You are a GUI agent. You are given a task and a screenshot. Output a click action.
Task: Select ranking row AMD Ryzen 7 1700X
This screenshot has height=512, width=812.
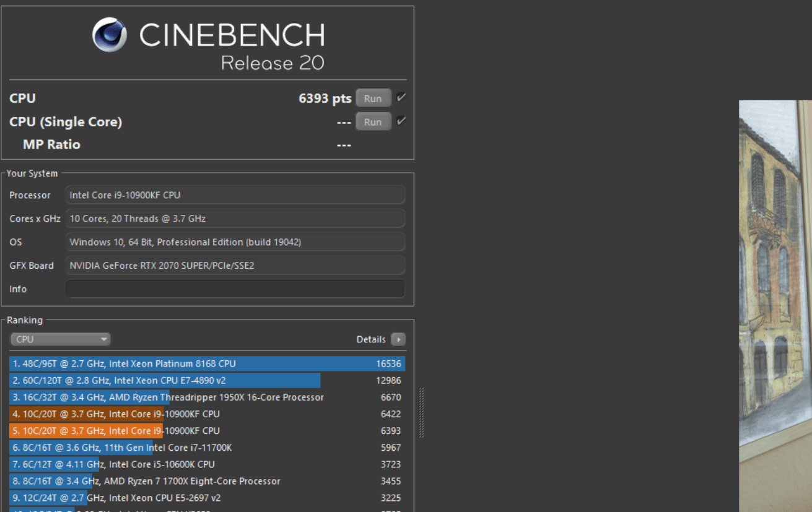click(207, 480)
